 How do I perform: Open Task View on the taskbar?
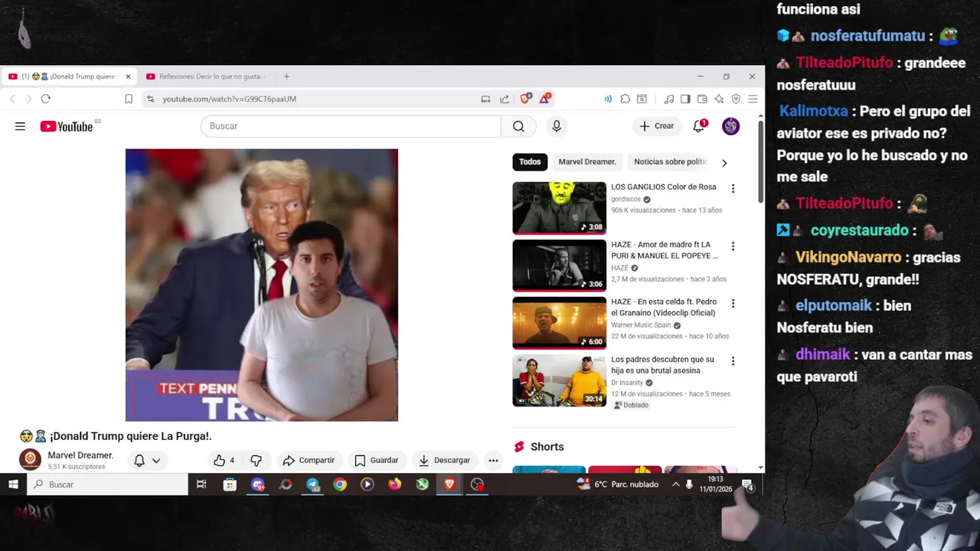pyautogui.click(x=201, y=484)
